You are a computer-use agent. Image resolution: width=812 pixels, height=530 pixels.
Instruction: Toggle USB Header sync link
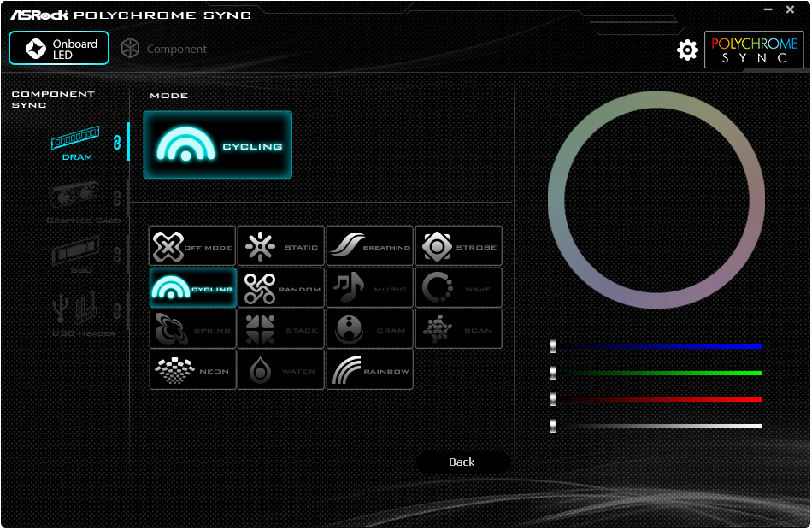pos(117,311)
